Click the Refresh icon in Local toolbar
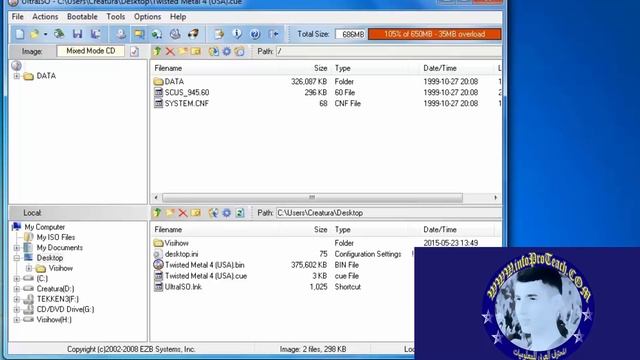 coord(240,213)
